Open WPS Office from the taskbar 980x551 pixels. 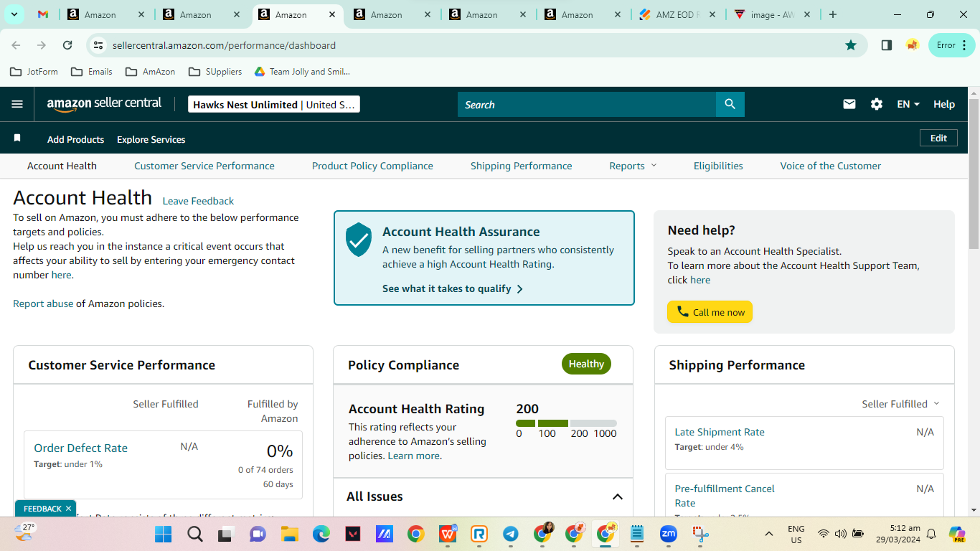tap(448, 534)
